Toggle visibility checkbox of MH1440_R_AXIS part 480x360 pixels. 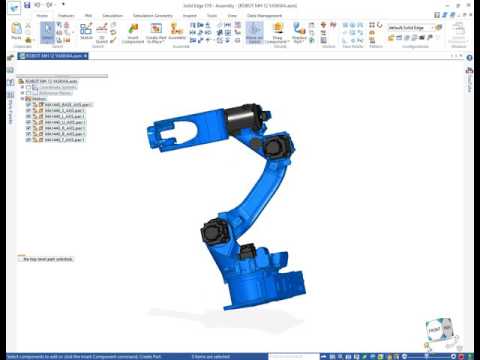coord(29,128)
